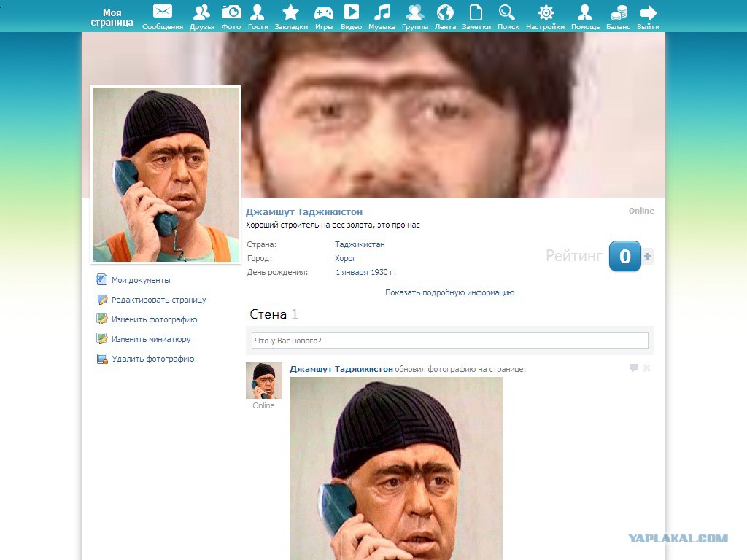Click the Мои документы document icon
Image resolution: width=747 pixels, height=560 pixels.
101,279
